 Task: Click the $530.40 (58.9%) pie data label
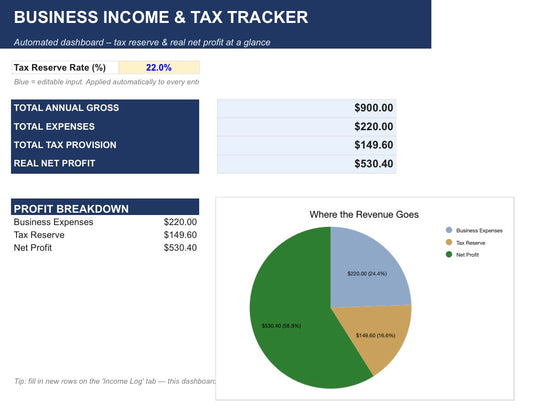281,326
